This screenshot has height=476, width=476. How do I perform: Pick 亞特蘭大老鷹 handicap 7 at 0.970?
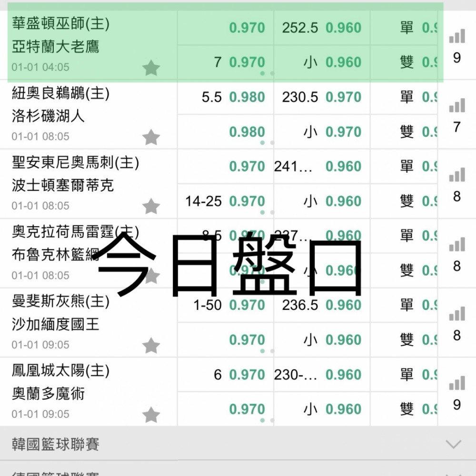coord(225,62)
